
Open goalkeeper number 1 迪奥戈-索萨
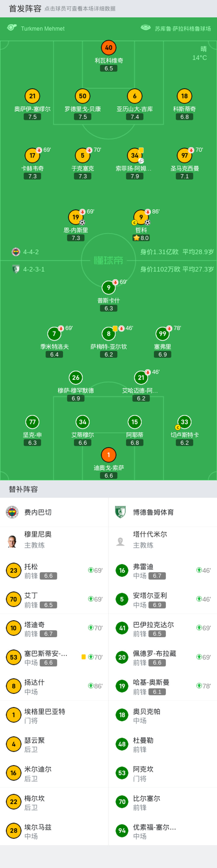click(108, 463)
